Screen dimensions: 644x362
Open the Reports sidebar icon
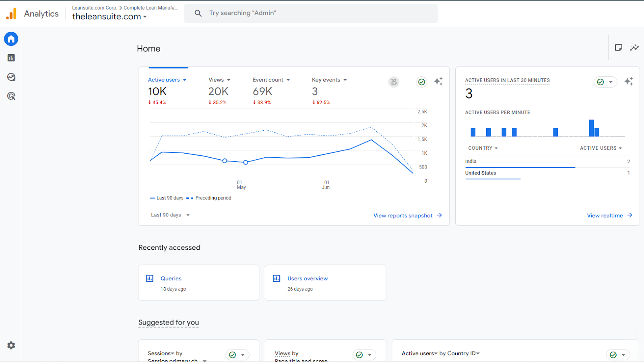[x=11, y=58]
